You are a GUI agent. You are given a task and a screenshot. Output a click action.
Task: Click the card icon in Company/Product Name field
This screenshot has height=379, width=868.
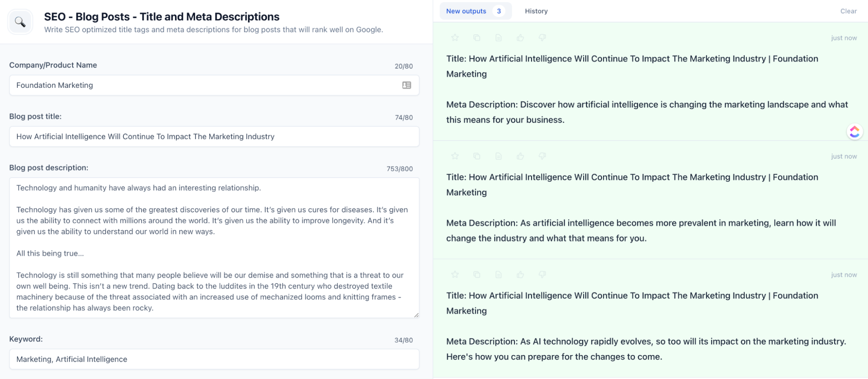(x=406, y=85)
